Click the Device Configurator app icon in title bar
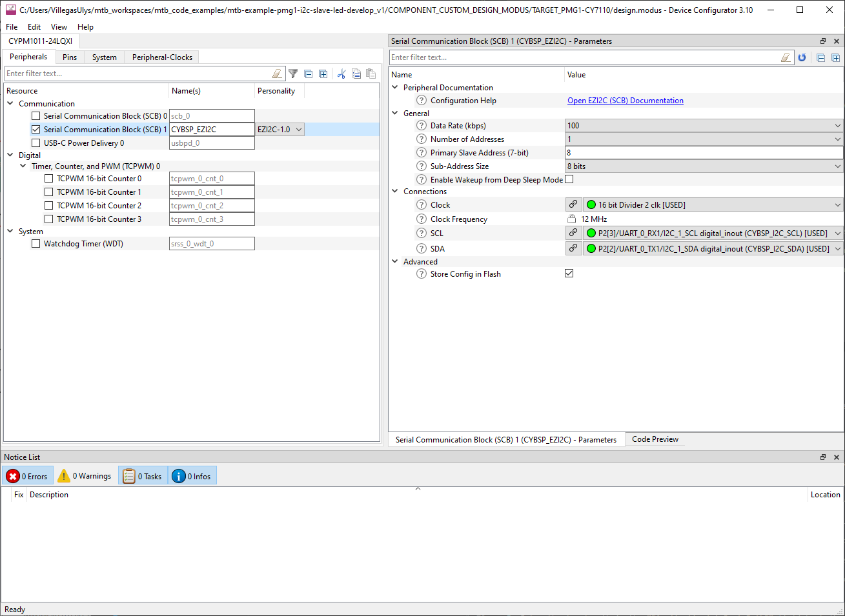Screen dimensions: 845x616 [10, 10]
